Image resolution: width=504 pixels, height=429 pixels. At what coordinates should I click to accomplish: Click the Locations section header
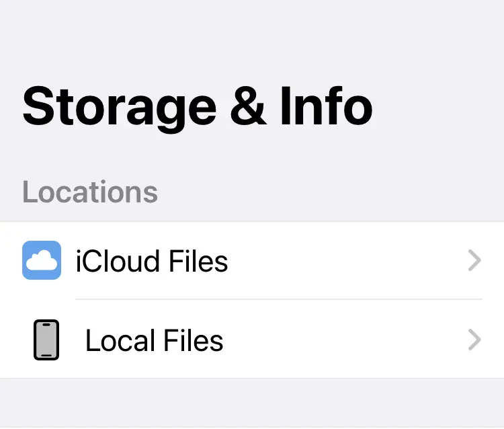coord(90,192)
